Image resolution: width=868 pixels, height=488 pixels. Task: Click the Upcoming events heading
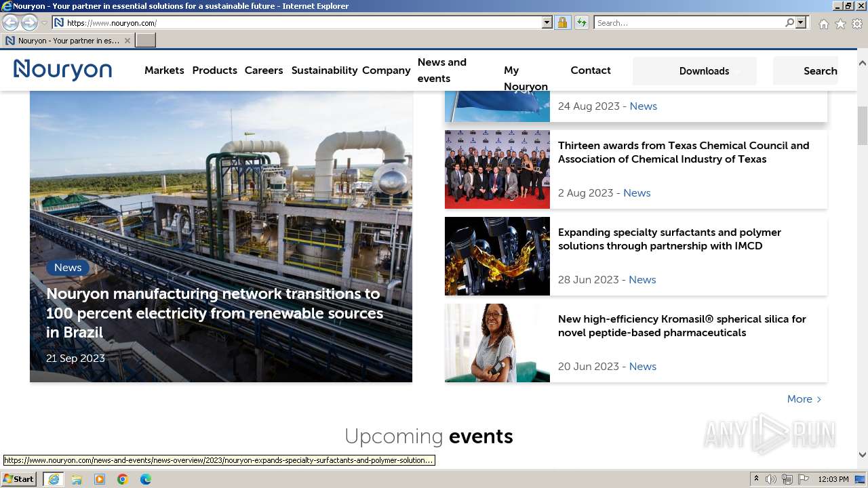[429, 436]
